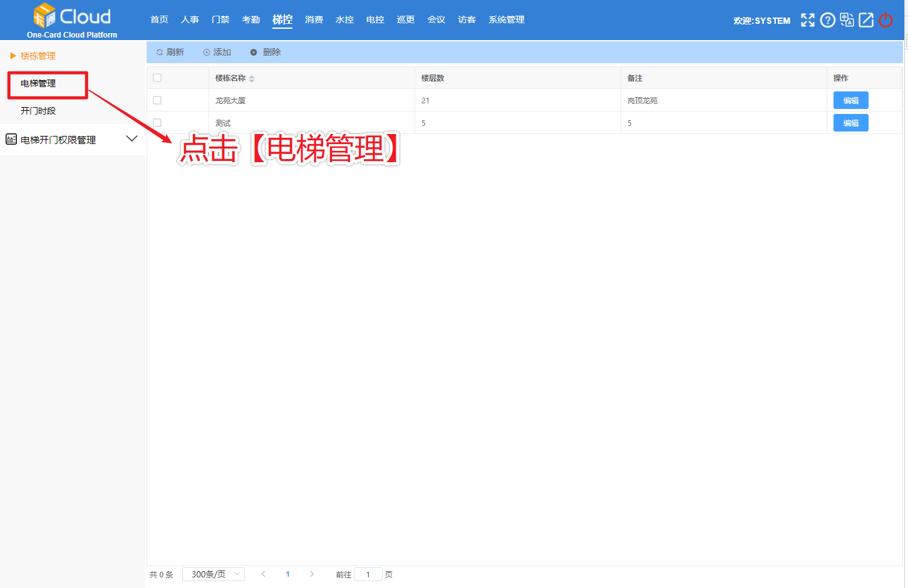Check the 测试 row checkbox
This screenshot has height=588, width=908.
pyautogui.click(x=157, y=123)
